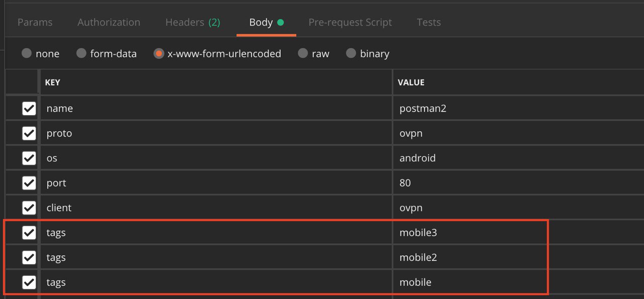Uncheck the port parameter

29,183
